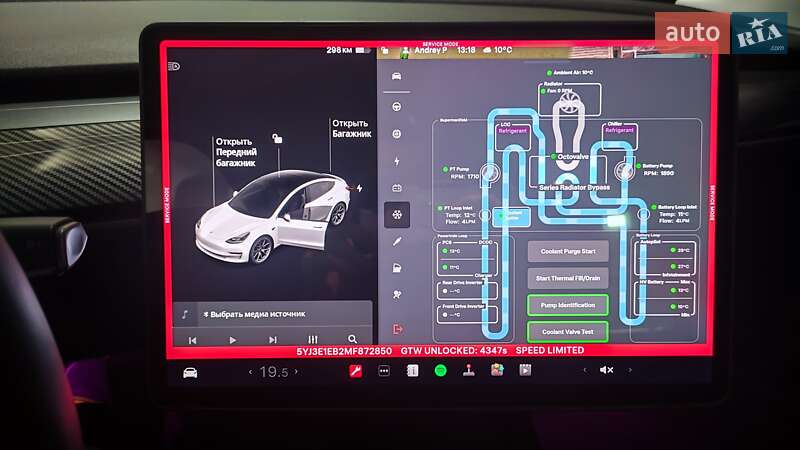Viewport: 800px width, 450px height.
Task: Open the Theater video app icon
Action: [x=525, y=370]
